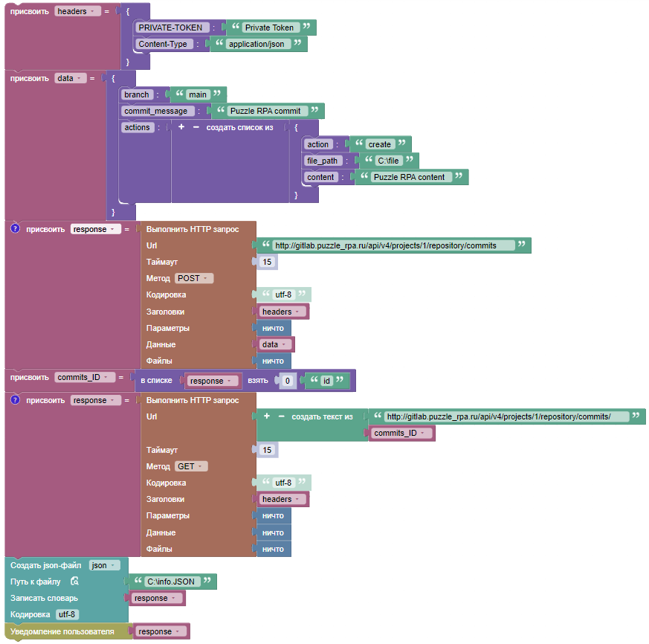Viewport: 649px width, 644px height.
Task: Open the commits_ID variable dropdown in 'присвоить' block
Action: pyautogui.click(x=85, y=377)
